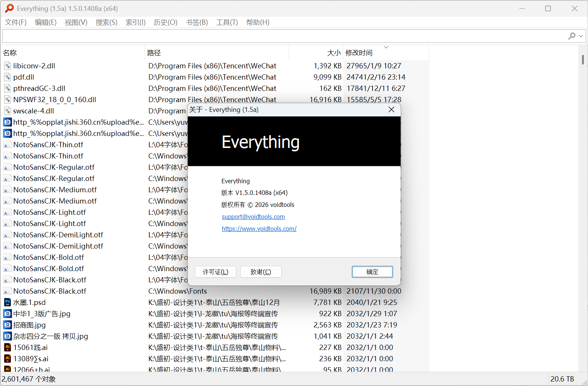Click the date 2040/1/21 9:25
The width and height of the screenshot is (588, 386).
pos(372,302)
